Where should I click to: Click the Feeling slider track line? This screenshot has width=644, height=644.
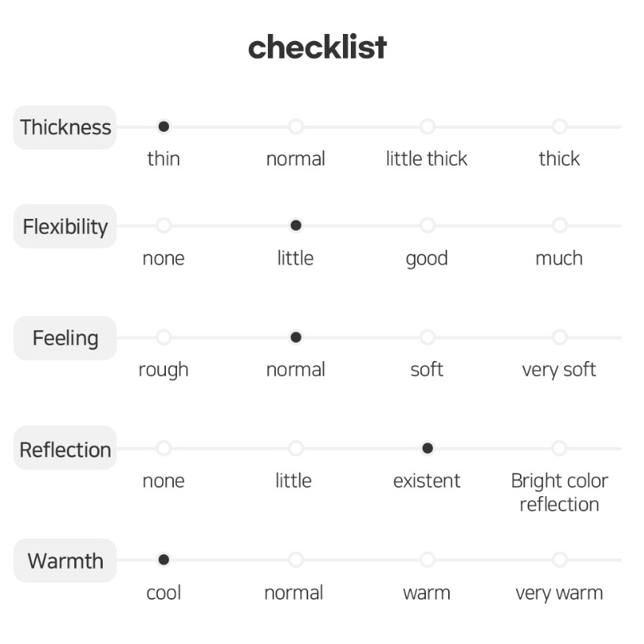click(369, 337)
